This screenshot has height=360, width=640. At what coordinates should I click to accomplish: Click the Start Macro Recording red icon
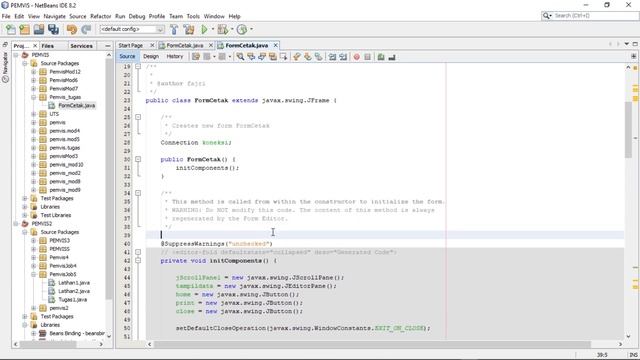pyautogui.click(x=356, y=57)
